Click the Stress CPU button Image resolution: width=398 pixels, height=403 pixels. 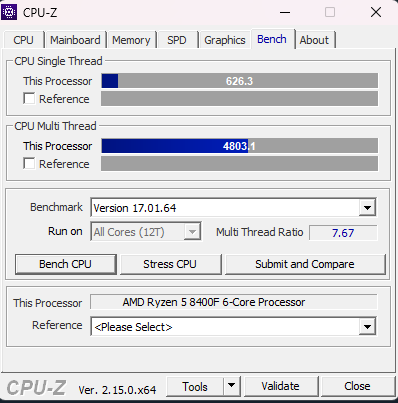point(170,264)
